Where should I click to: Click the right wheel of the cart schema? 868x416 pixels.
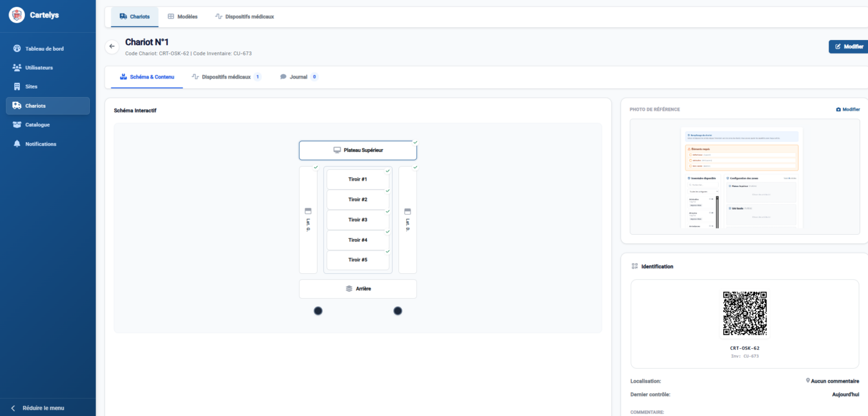pyautogui.click(x=398, y=311)
